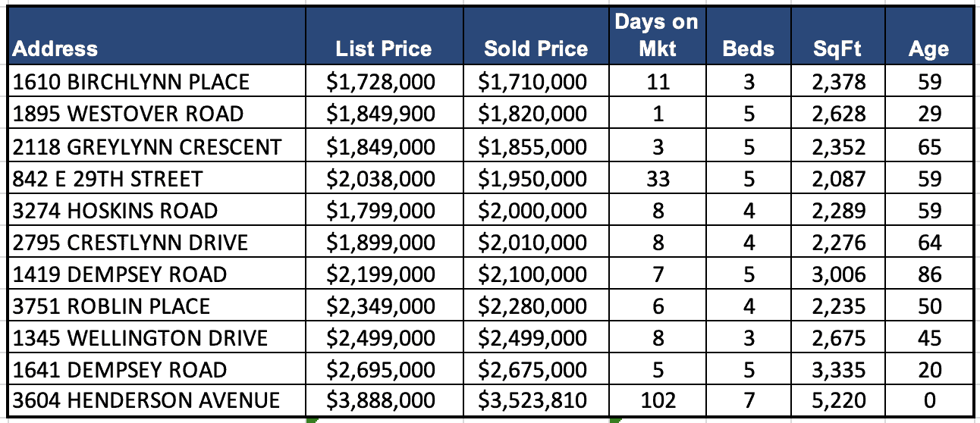Click the 1895 WESTOVER ROAD address
Viewport: 980px width, 423px height.
point(128,114)
